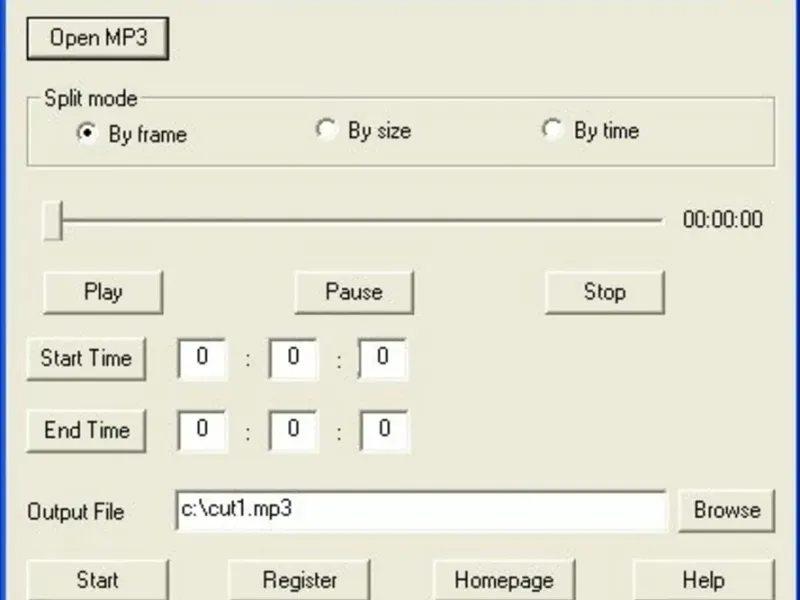800x600 pixels.
Task: Click the End Time button
Action: click(x=86, y=431)
